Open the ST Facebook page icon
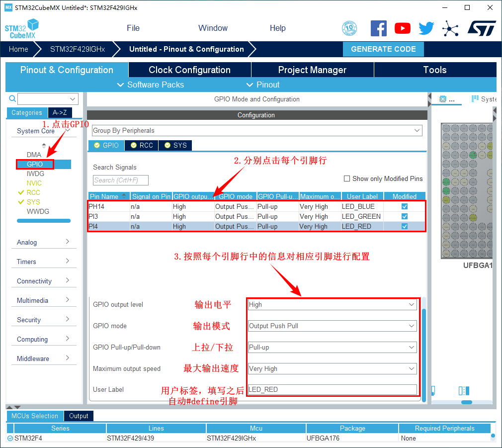This screenshot has height=448, width=502. (x=379, y=28)
